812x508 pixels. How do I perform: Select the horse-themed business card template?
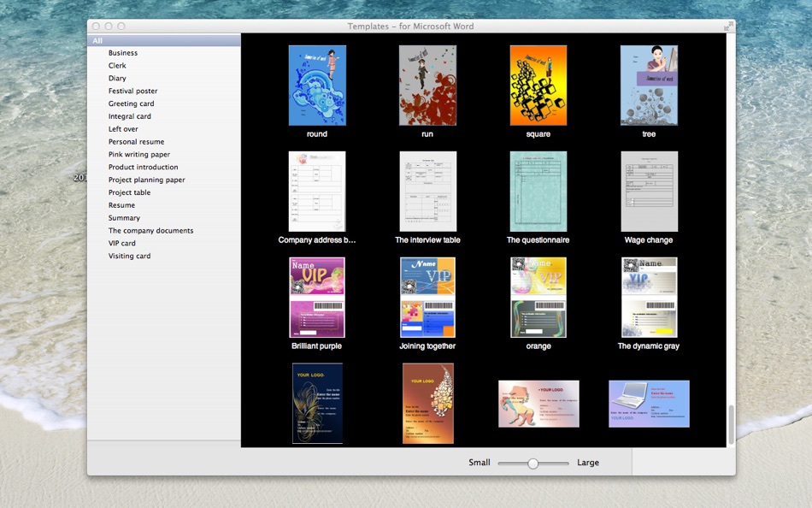click(538, 404)
